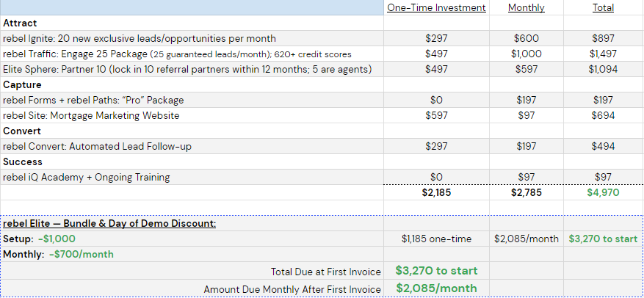Click the $600 monthly cell for rebel Ignite
644x298 pixels.
[526, 39]
